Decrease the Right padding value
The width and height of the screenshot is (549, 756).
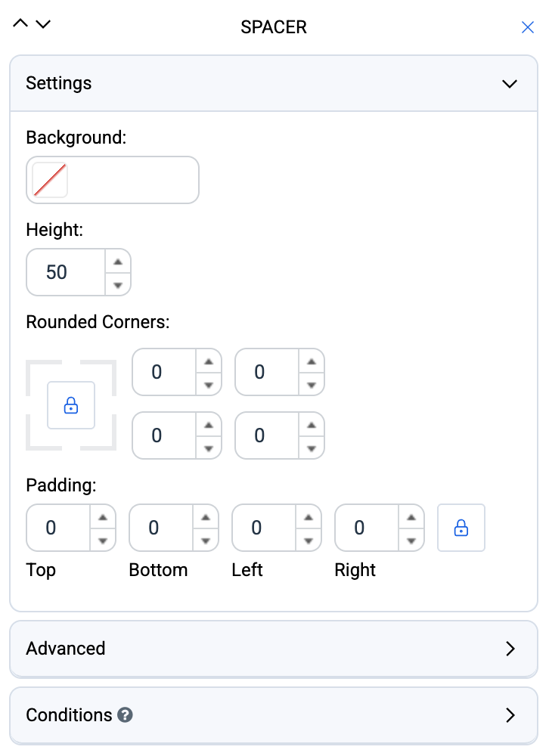[411, 541]
